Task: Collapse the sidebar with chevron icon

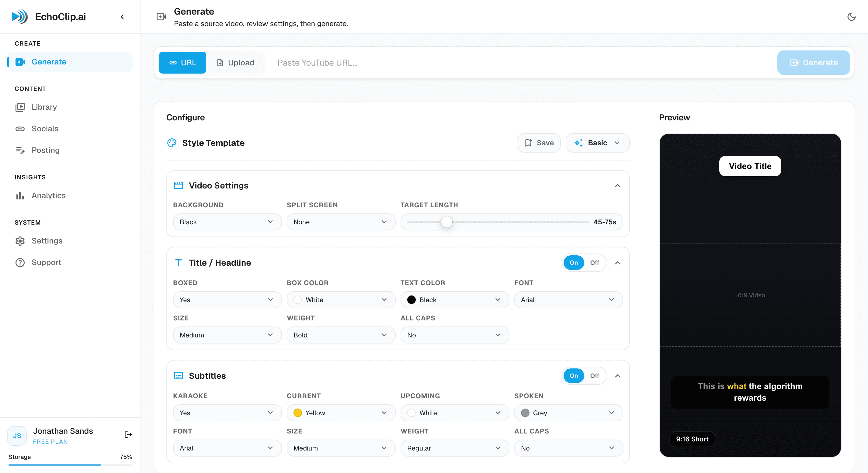Action: pos(122,17)
